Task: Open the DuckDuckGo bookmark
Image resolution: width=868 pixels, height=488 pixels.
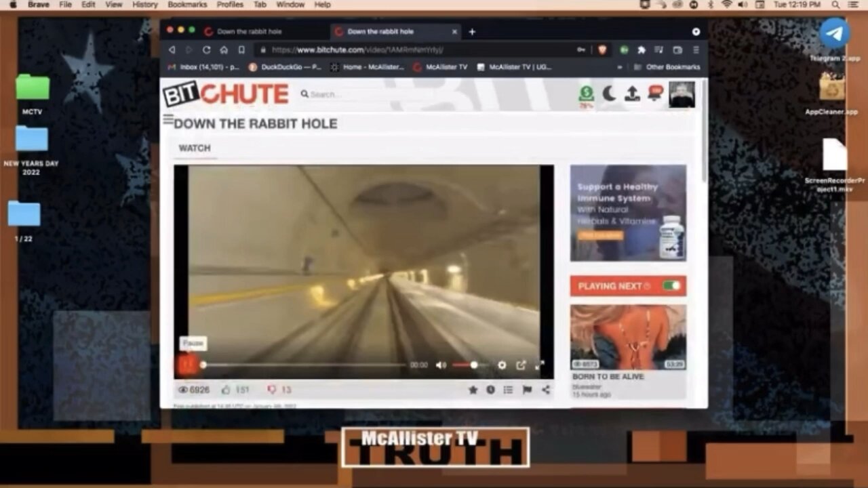Action: (285, 67)
